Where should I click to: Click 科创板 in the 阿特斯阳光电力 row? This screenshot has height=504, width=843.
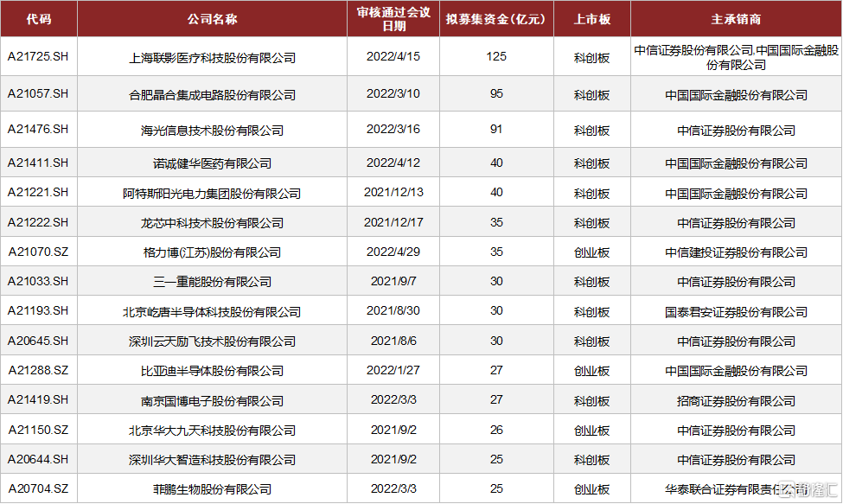(592, 194)
